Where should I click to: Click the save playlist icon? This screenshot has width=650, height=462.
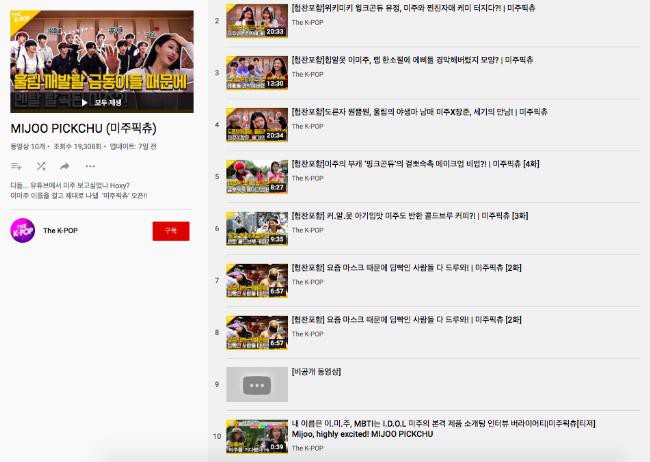pyautogui.click(x=16, y=166)
